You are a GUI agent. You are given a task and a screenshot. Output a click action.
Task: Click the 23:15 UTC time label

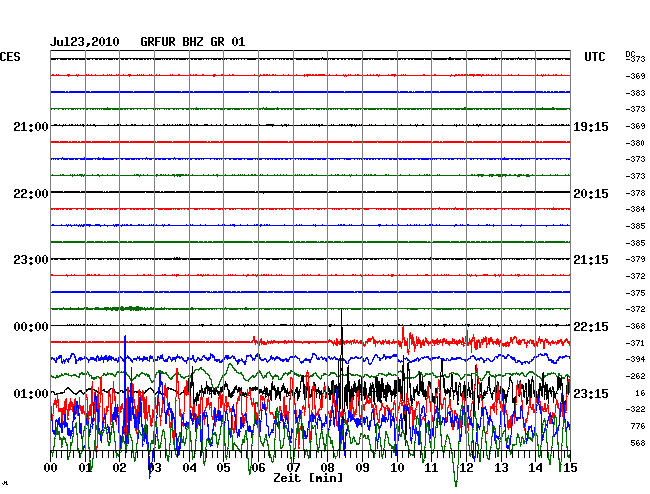pos(591,393)
